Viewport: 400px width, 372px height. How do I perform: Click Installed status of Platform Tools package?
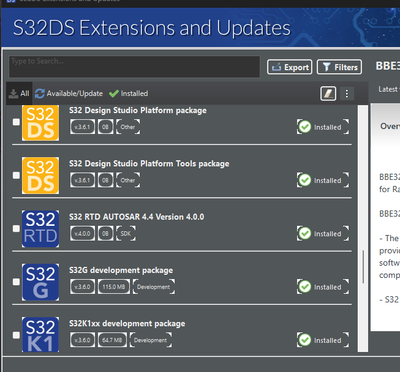click(x=323, y=180)
